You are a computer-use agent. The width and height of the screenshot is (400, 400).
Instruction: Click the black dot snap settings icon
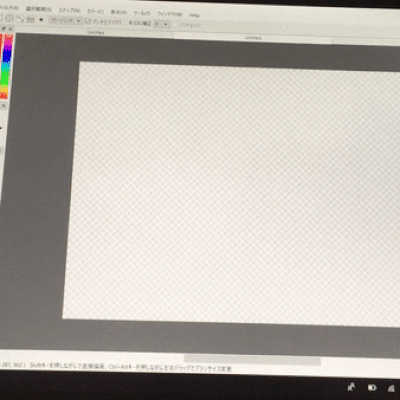[41, 20]
